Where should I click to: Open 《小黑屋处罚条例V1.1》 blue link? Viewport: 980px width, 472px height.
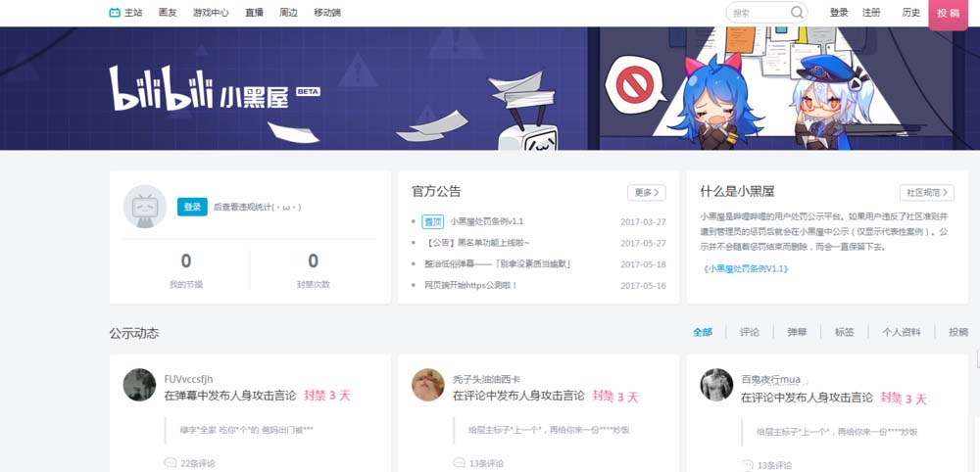745,268
